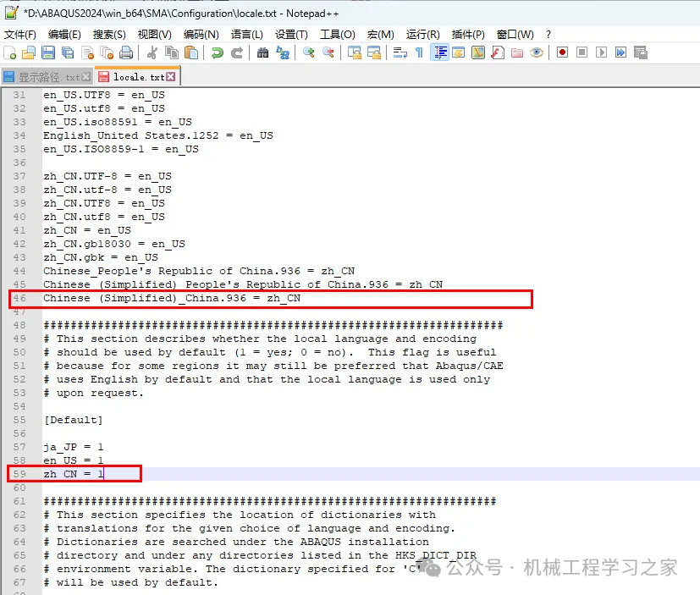Toggle word wrap icon
Image resolution: width=700 pixels, height=595 pixels.
(400, 52)
